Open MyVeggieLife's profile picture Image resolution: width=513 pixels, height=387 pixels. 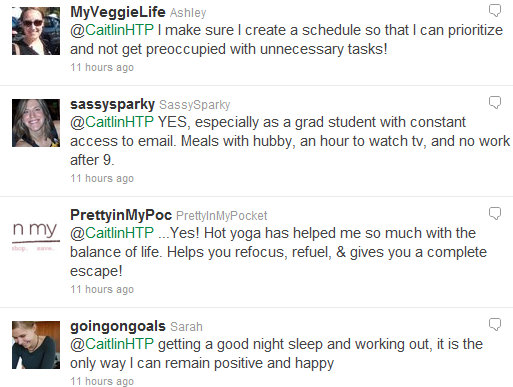click(x=36, y=31)
